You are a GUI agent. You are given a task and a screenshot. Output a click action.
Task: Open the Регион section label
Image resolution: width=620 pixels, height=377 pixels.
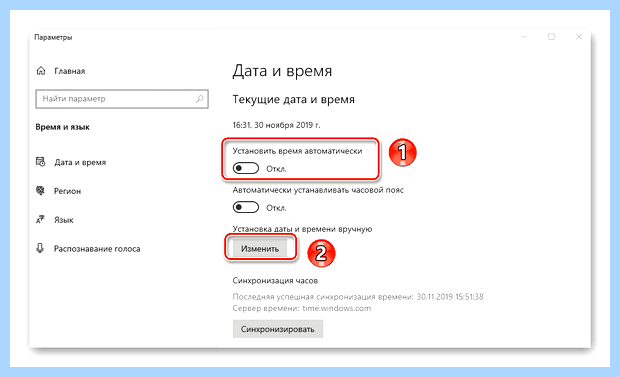pyautogui.click(x=68, y=191)
